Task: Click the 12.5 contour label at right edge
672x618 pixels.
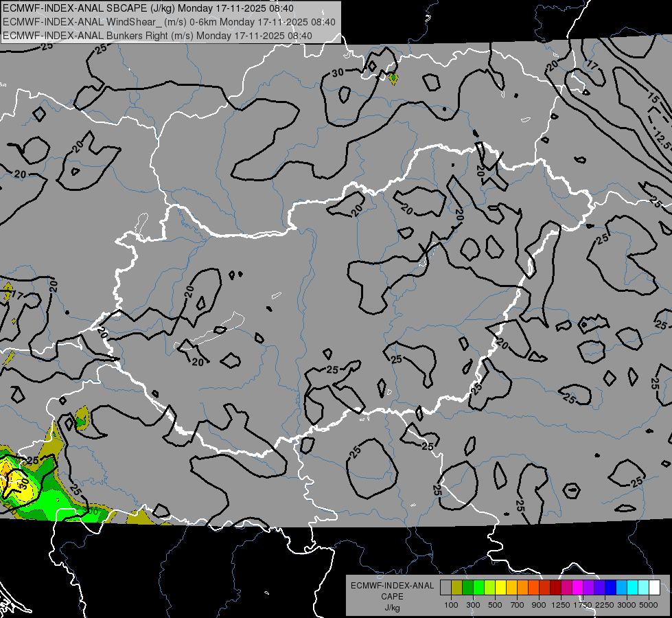Action: [662, 141]
